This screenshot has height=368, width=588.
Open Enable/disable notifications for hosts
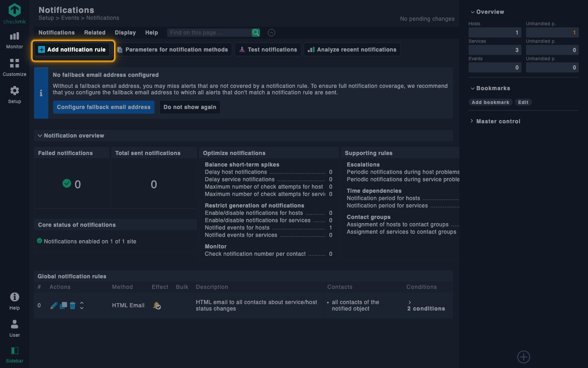point(254,213)
